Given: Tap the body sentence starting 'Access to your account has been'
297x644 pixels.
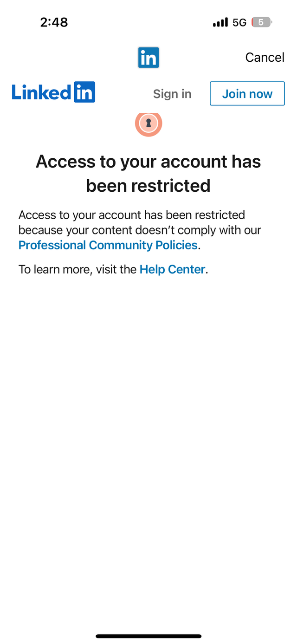Looking at the screenshot, I should 132,215.
